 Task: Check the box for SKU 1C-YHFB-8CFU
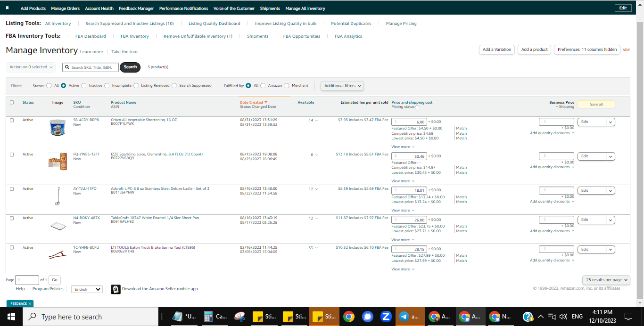[12, 248]
